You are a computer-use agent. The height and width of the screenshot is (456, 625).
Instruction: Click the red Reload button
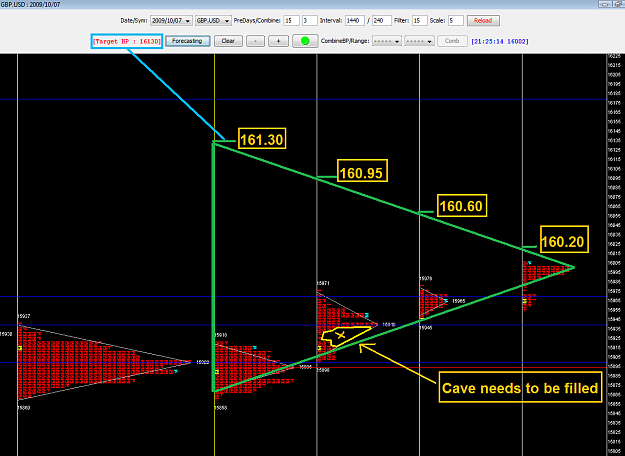pos(483,20)
